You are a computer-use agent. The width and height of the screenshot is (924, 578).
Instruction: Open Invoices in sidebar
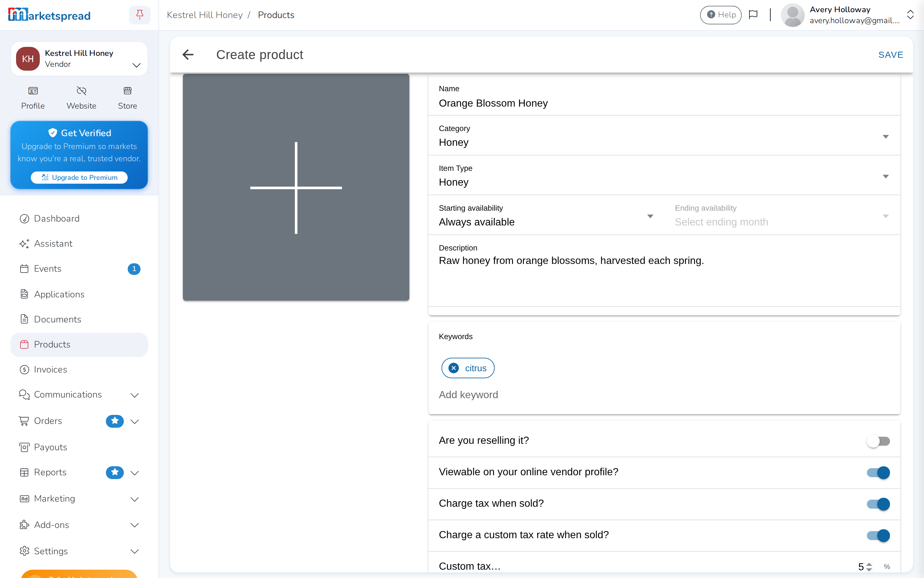[x=79, y=369]
